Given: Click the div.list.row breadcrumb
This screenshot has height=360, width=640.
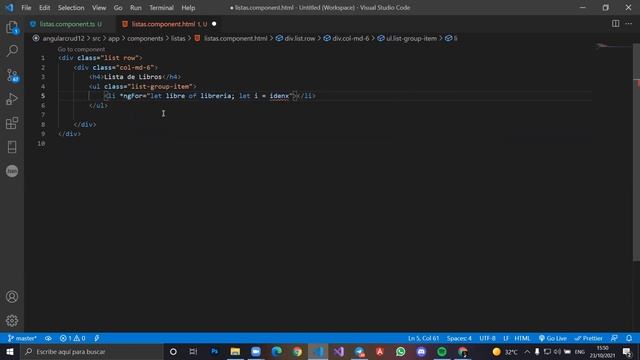Looking at the screenshot, I should tap(300, 38).
